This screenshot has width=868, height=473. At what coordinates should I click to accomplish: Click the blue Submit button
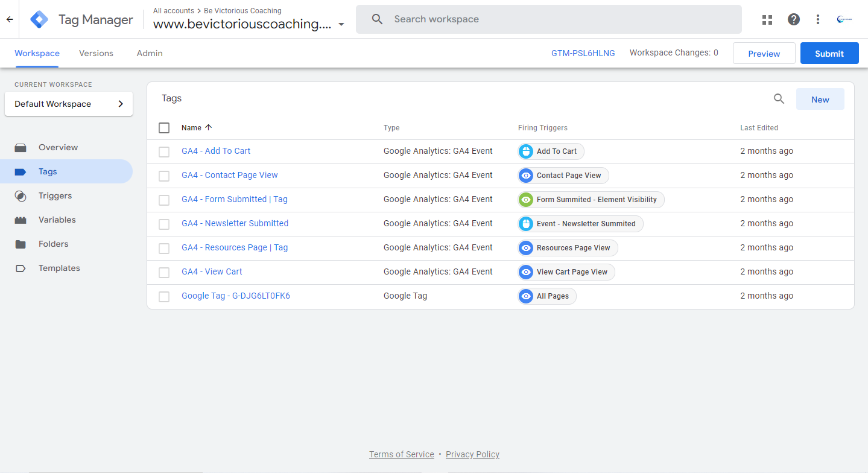[829, 53]
